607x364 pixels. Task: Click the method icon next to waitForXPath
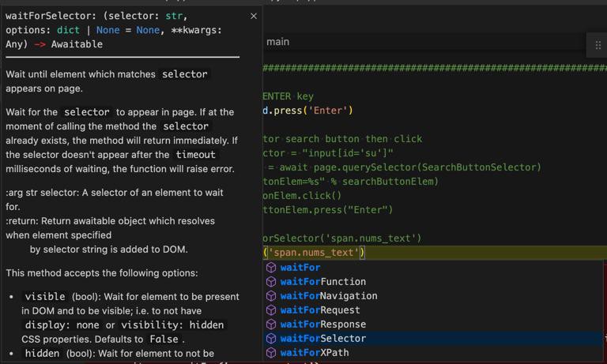coord(271,353)
